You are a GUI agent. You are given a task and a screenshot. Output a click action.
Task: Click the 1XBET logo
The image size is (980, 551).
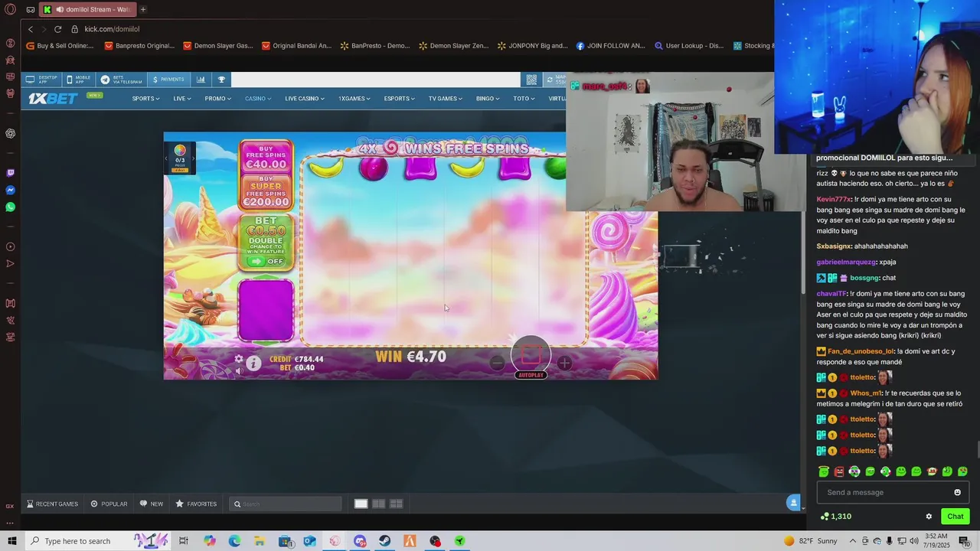pos(53,99)
